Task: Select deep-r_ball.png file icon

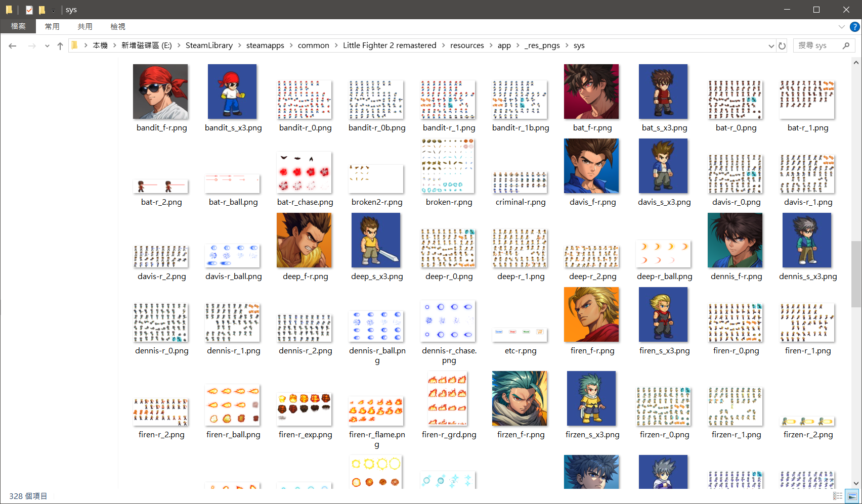Action: pos(663,254)
